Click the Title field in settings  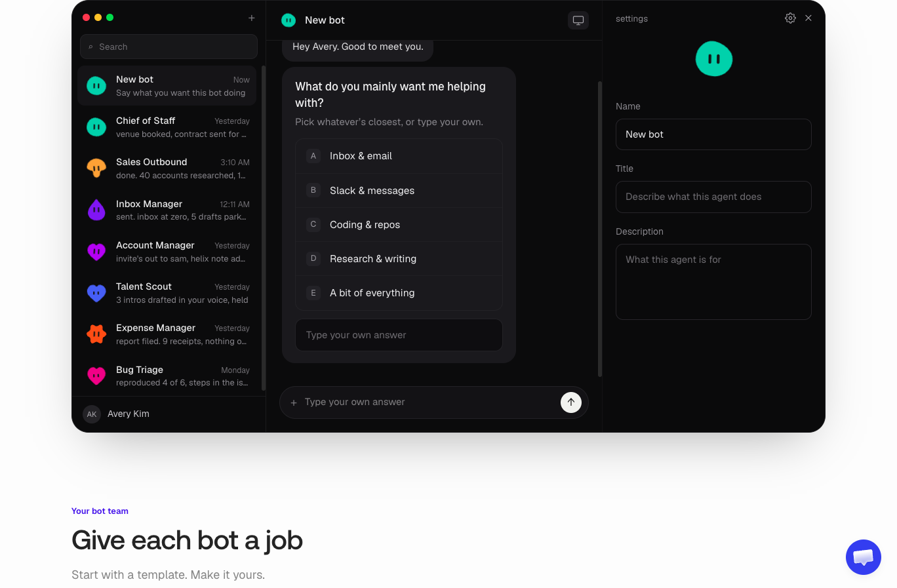coord(713,197)
